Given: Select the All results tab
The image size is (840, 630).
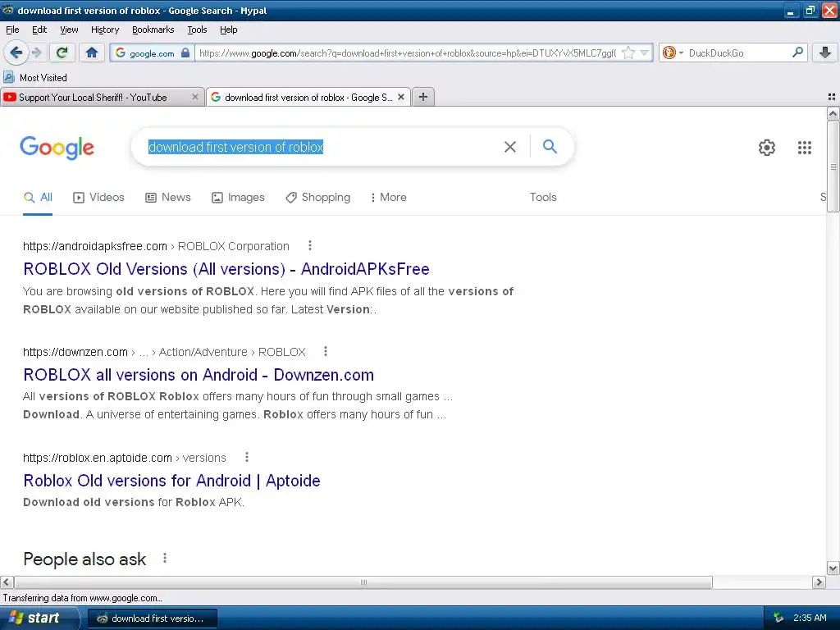Looking at the screenshot, I should (38, 197).
